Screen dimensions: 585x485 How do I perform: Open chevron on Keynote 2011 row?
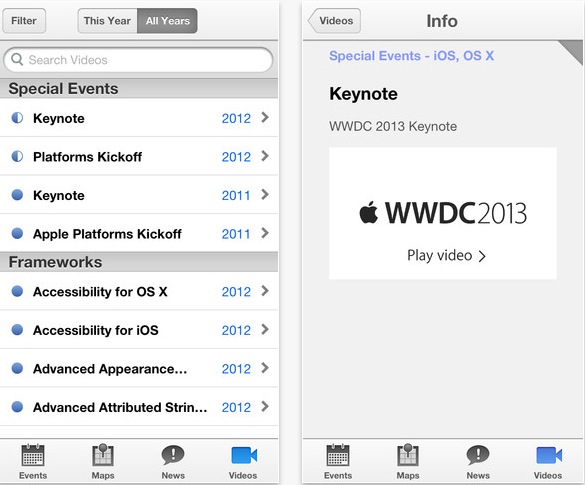point(265,194)
